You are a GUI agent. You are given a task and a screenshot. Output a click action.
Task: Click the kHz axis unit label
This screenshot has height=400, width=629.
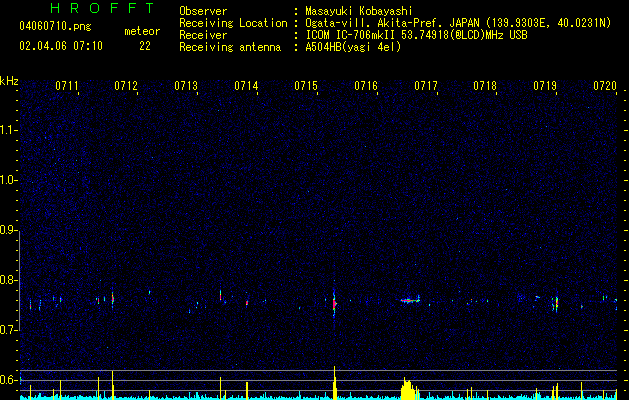click(9, 81)
